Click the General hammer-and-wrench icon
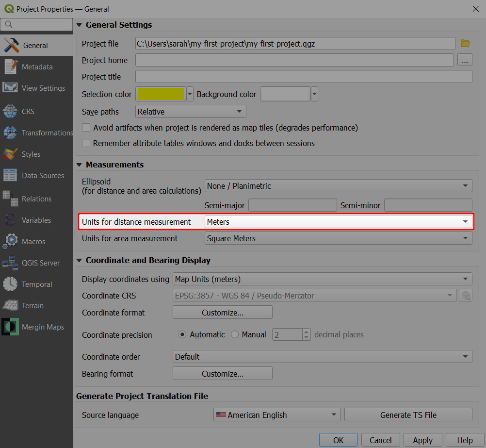The height and width of the screenshot is (448, 486). point(12,45)
